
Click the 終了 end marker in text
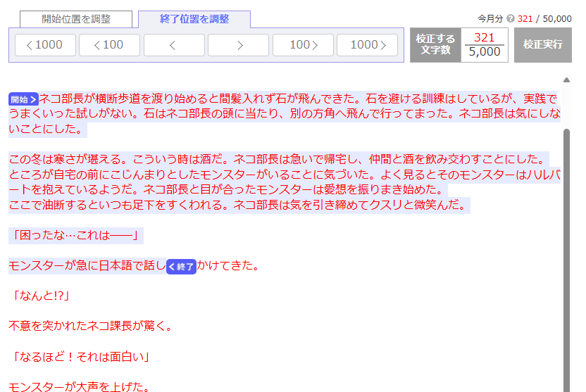[181, 266]
